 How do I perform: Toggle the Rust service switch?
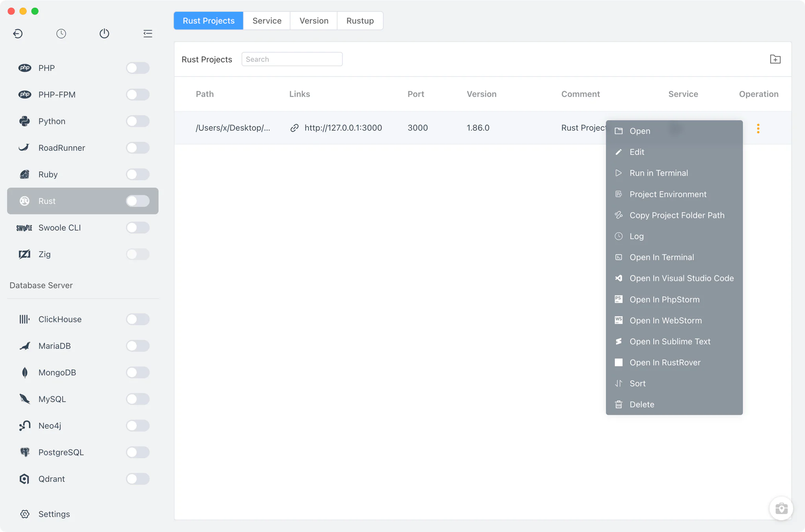click(138, 201)
